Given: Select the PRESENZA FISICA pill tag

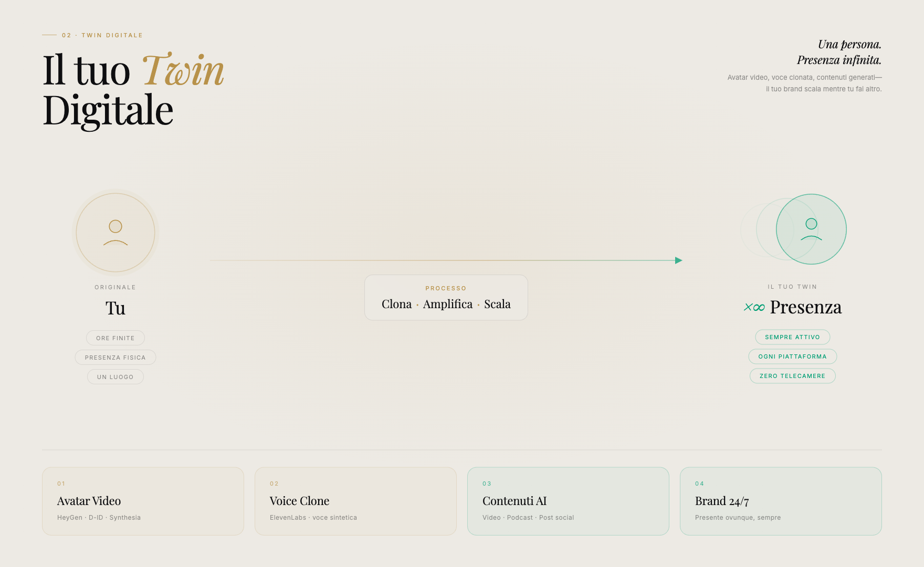Looking at the screenshot, I should [115, 358].
